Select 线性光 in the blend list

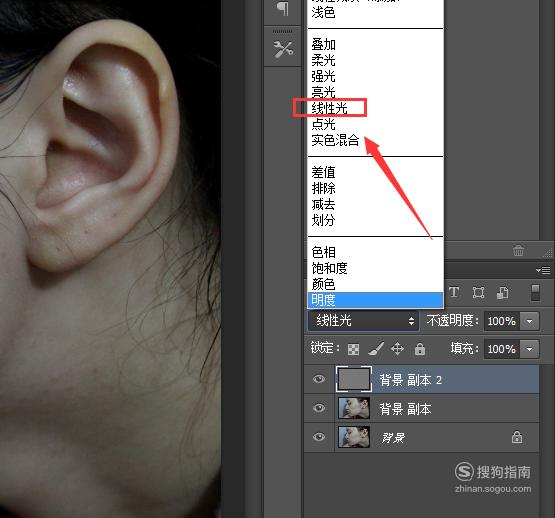click(x=375, y=108)
